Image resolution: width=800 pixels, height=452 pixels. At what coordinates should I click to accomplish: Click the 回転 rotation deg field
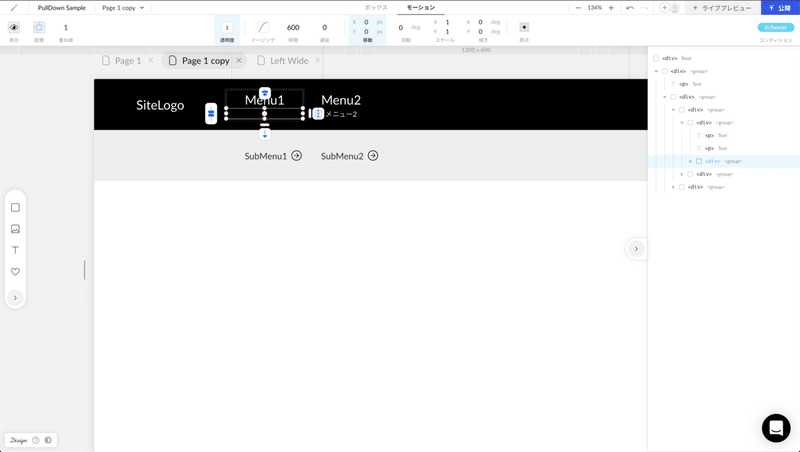pyautogui.click(x=401, y=28)
